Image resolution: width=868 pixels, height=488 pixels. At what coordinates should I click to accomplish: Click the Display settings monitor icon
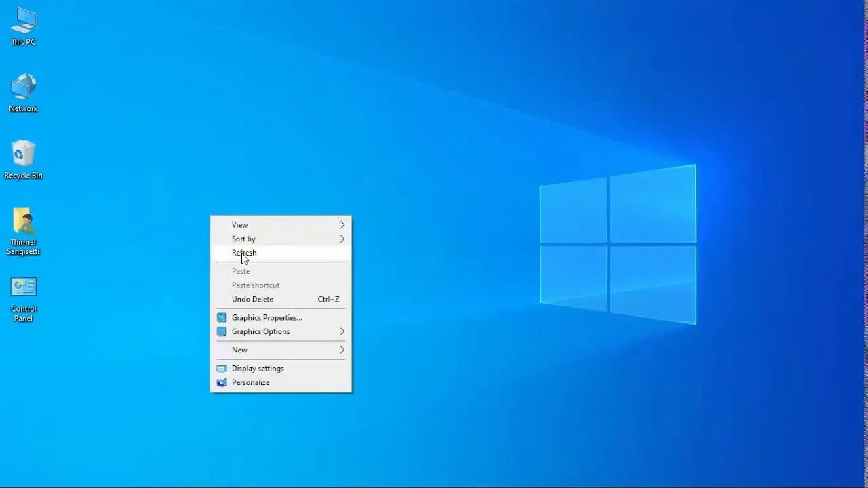(x=222, y=369)
